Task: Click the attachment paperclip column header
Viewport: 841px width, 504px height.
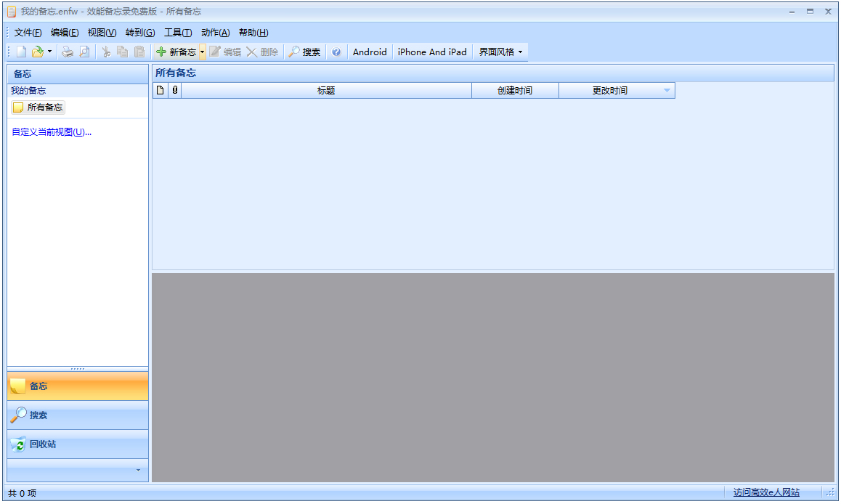Action: point(174,90)
